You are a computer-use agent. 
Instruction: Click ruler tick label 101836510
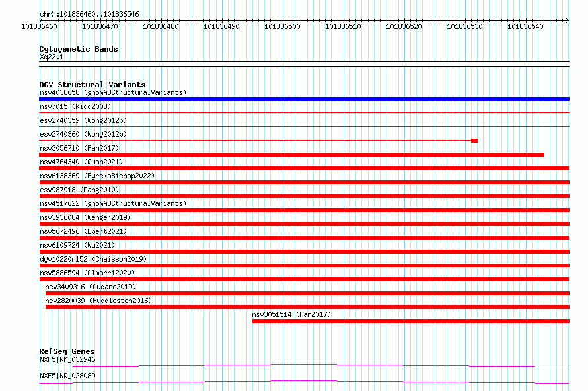click(343, 26)
